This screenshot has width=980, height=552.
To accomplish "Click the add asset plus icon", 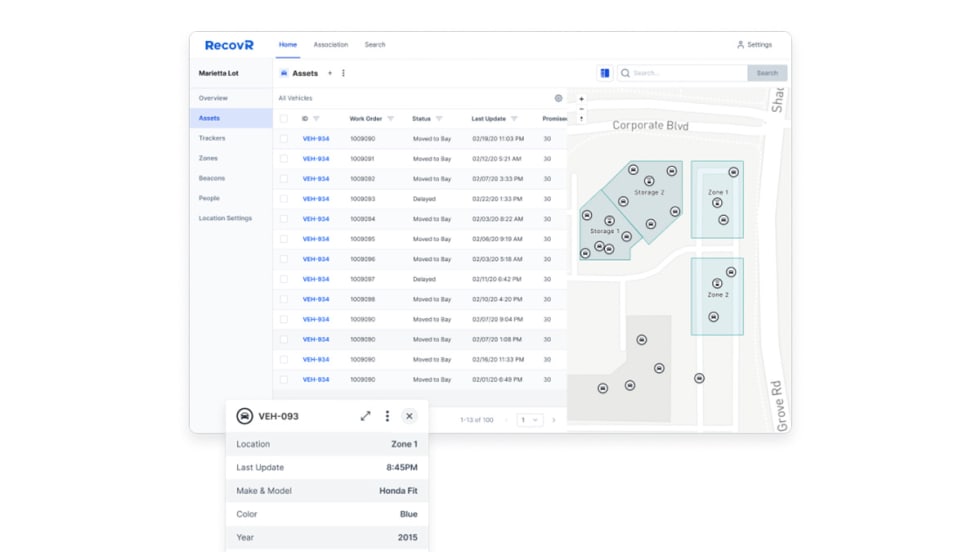I will [330, 73].
